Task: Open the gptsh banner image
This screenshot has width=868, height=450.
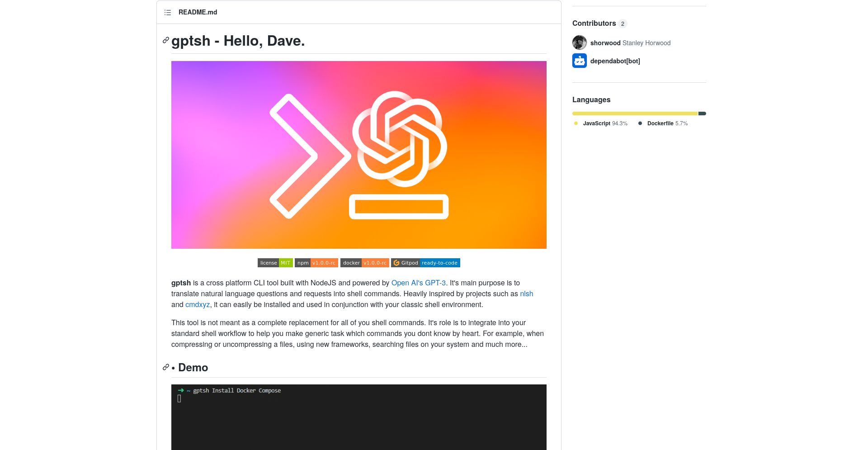Action: (359, 155)
